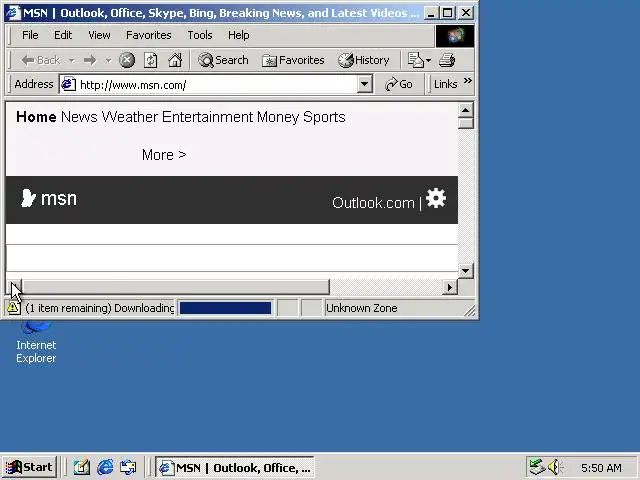This screenshot has height=480, width=640.
Task: Click the More > link
Action: [x=164, y=155]
